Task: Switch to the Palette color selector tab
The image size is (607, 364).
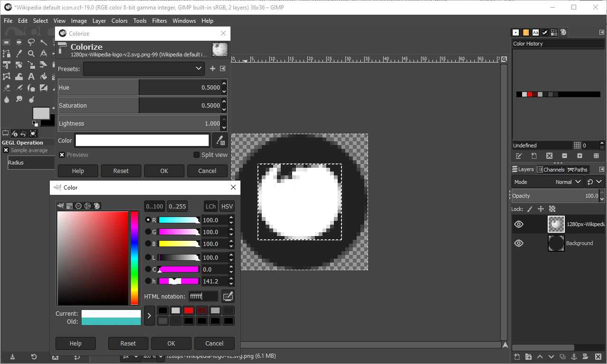Action: pos(97,206)
